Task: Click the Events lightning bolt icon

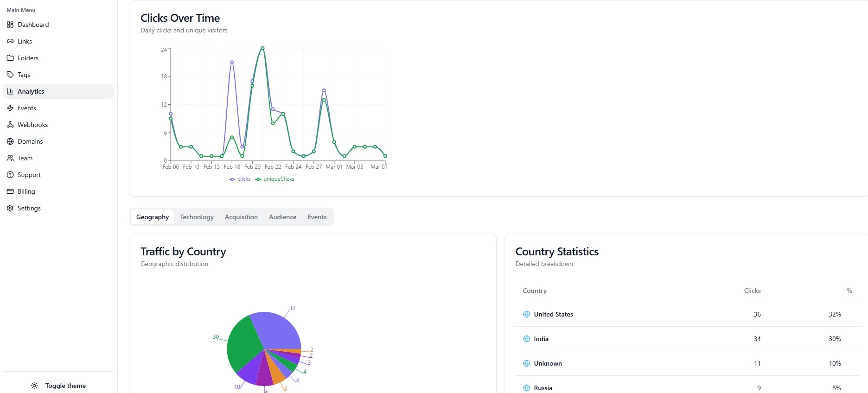Action: click(10, 108)
